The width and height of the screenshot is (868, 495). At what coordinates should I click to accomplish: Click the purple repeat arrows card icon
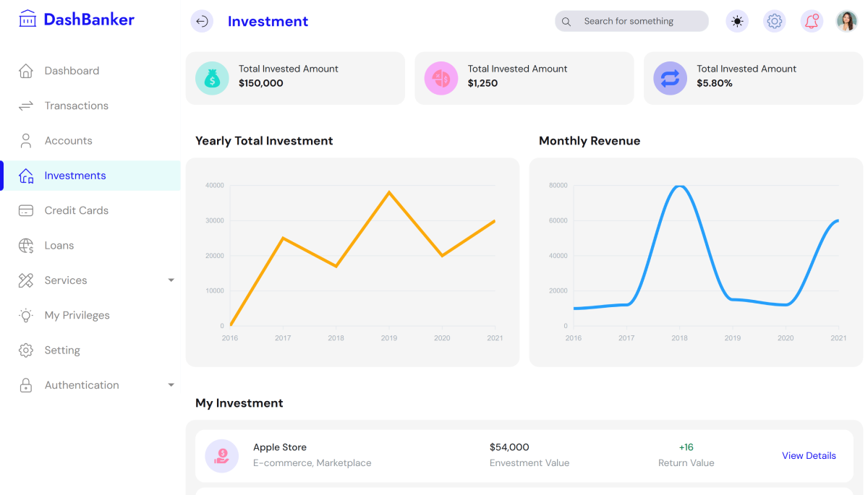[x=670, y=78]
